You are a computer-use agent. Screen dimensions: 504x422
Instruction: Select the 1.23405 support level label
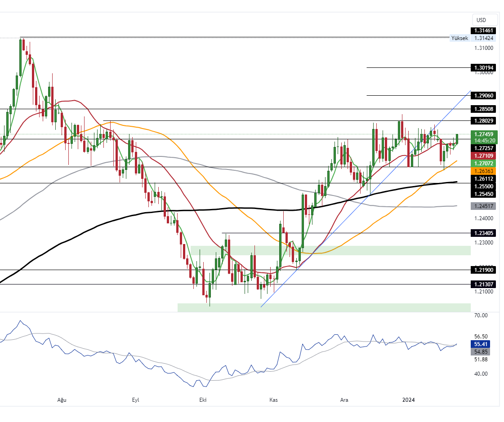point(483,233)
